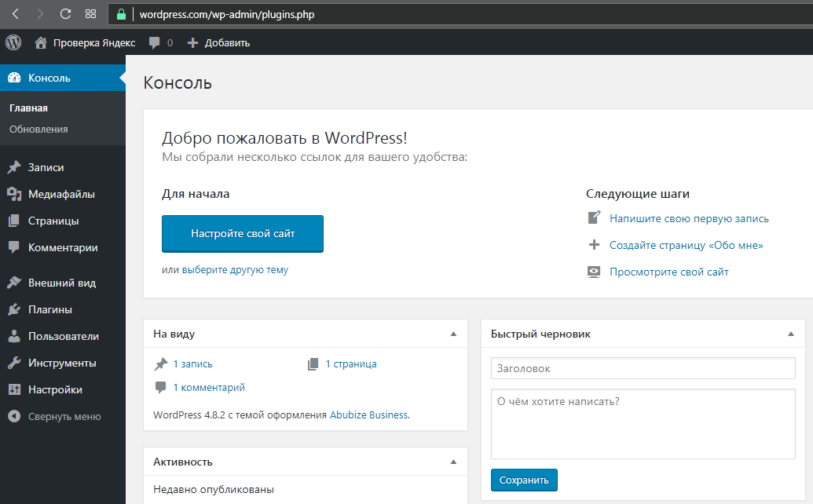Click the wrench icon for Инструменты

point(13,363)
